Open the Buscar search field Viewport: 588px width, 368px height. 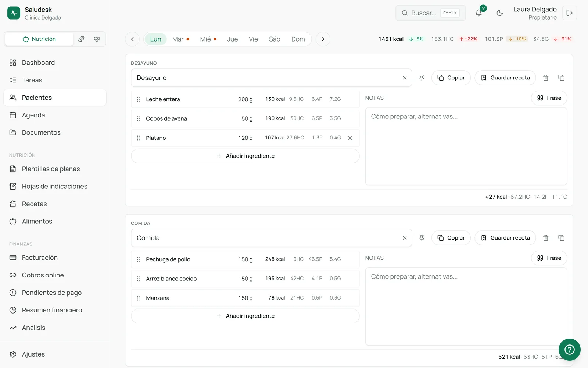[431, 13]
